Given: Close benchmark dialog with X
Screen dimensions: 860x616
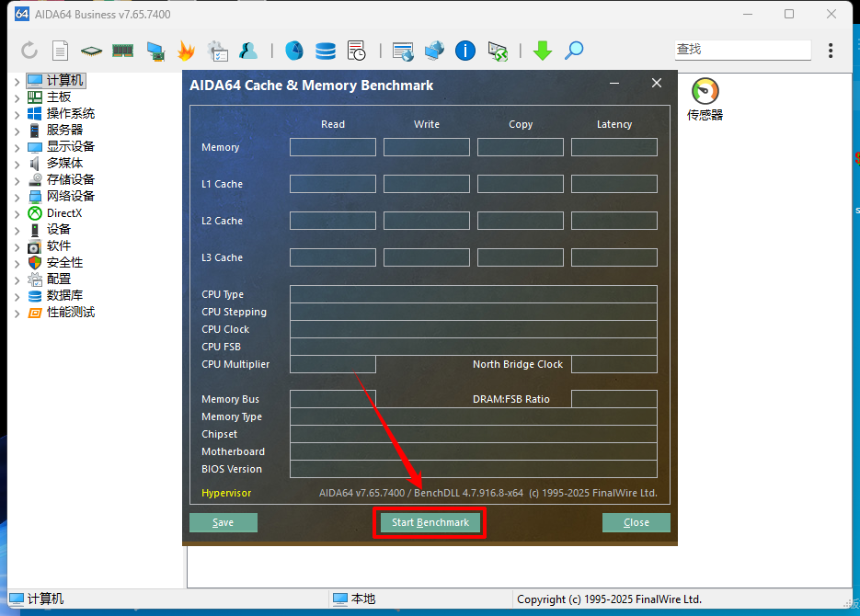Looking at the screenshot, I should point(657,84).
